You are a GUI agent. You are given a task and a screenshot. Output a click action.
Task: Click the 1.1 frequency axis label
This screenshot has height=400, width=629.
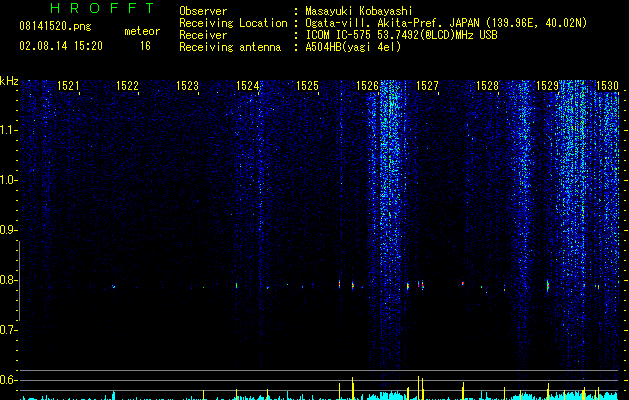[8, 130]
